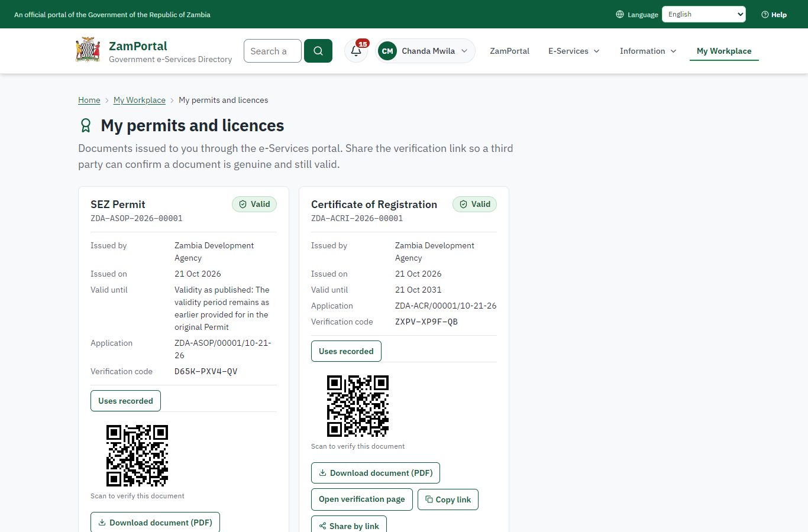Click the Help question mark icon

click(x=765, y=15)
